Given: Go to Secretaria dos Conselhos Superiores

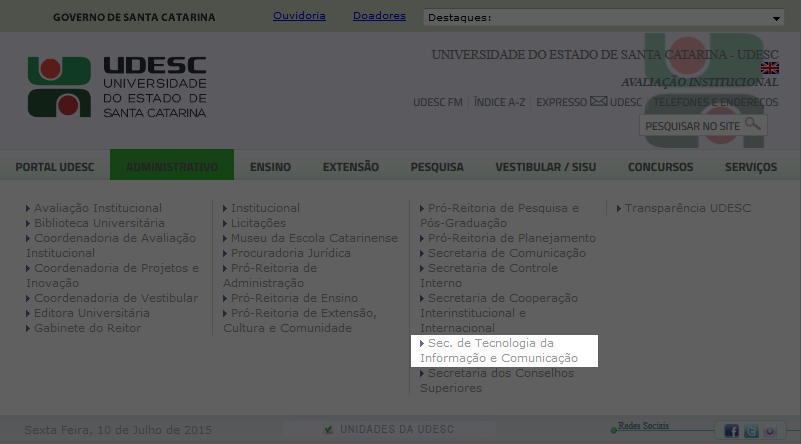Looking at the screenshot, I should 497,381.
